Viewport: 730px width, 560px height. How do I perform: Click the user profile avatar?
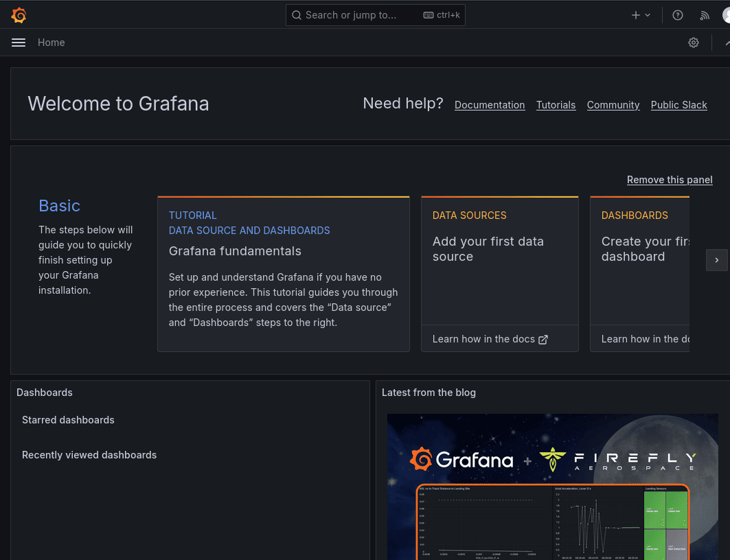coord(726,15)
